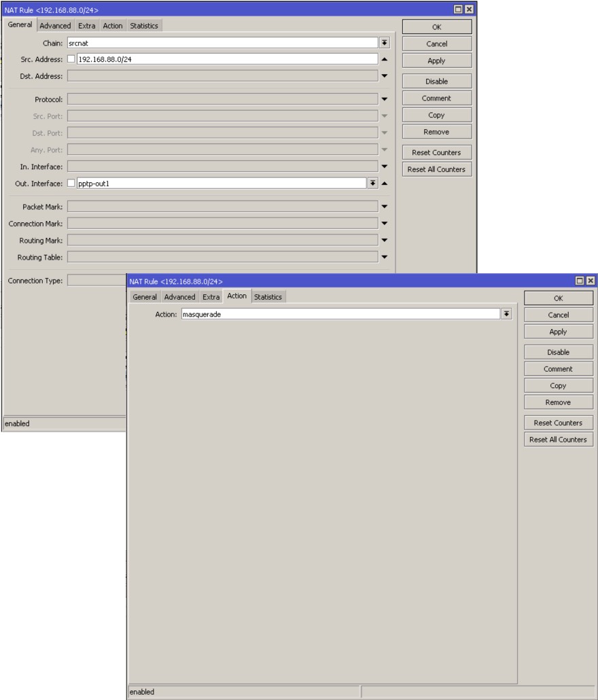Collapse the Out. Interface field arrow

pos(385,183)
